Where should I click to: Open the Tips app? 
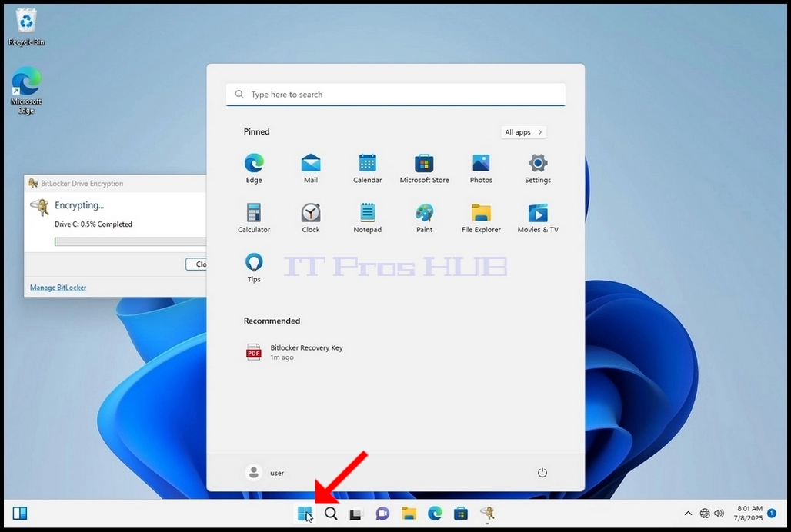click(x=254, y=268)
